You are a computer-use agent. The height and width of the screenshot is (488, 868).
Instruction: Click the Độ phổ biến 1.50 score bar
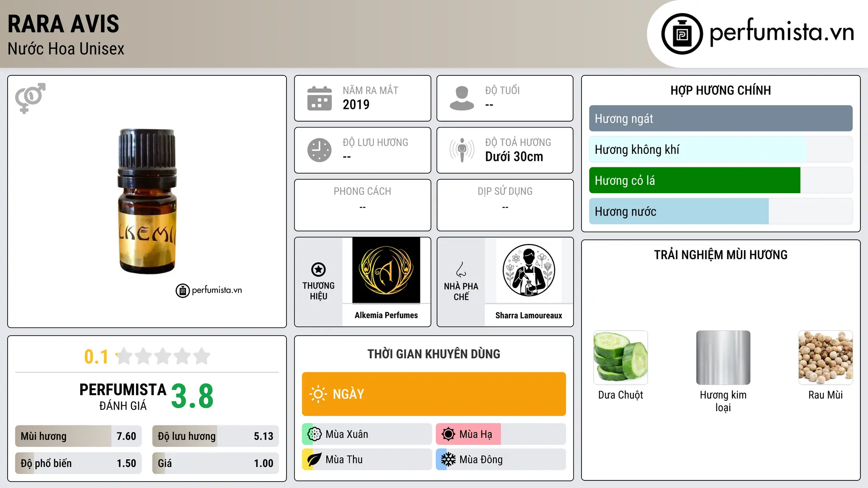click(x=78, y=463)
